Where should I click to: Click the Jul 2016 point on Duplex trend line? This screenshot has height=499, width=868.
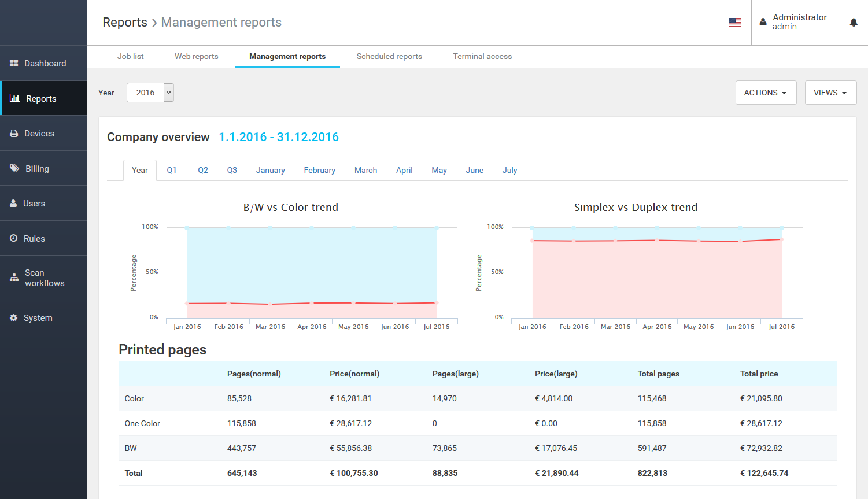pyautogui.click(x=781, y=239)
